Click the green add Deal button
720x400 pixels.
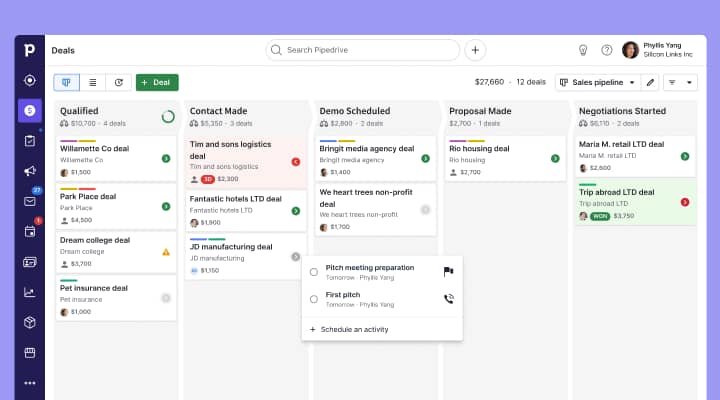click(157, 82)
